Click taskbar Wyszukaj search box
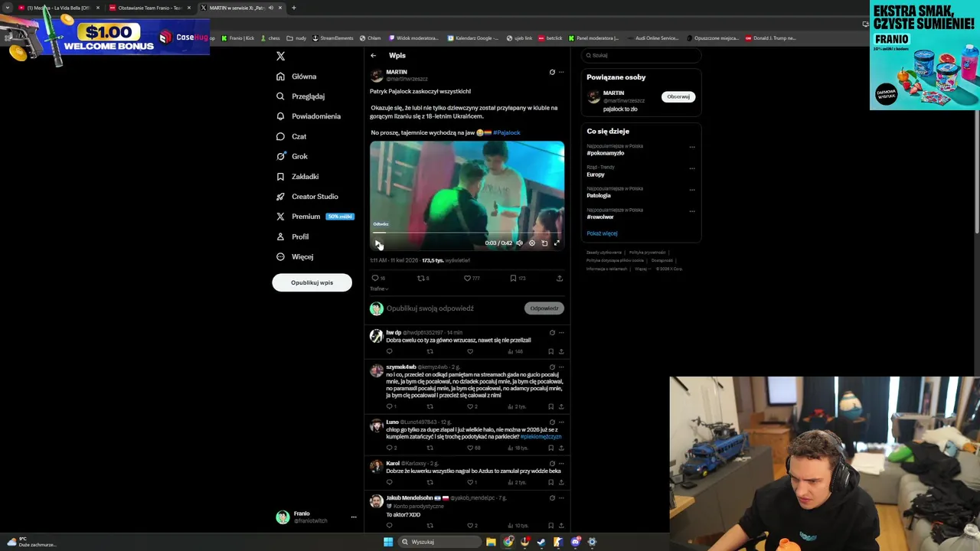The width and height of the screenshot is (980, 551). pyautogui.click(x=440, y=542)
